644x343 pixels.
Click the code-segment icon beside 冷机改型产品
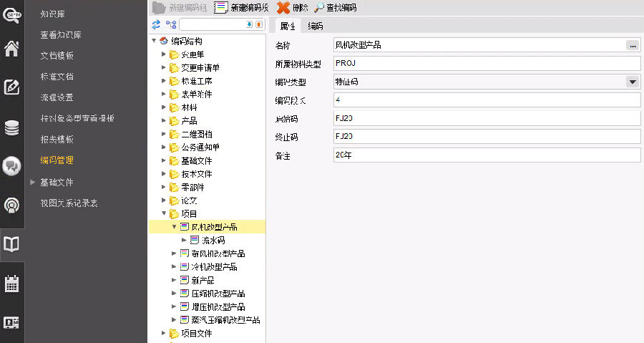point(185,266)
